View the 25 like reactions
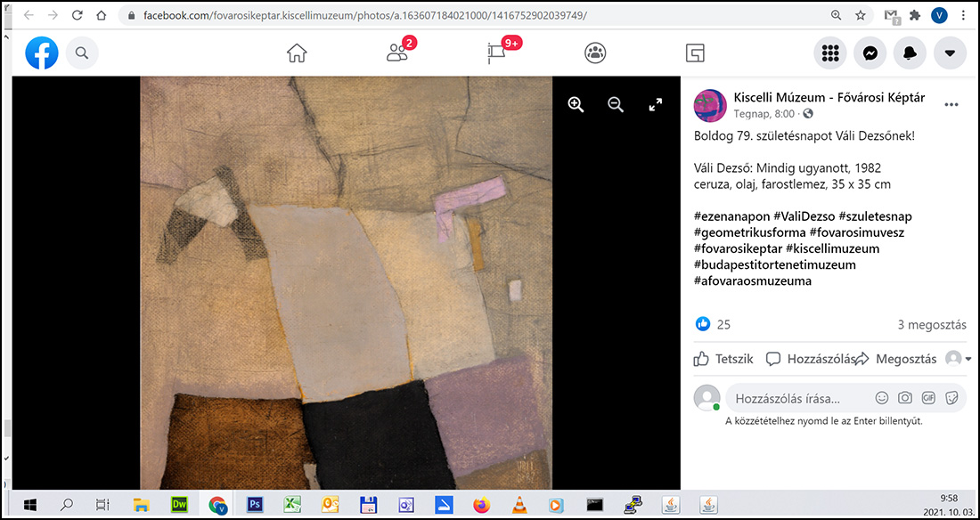Image resolution: width=980 pixels, height=520 pixels. (713, 324)
